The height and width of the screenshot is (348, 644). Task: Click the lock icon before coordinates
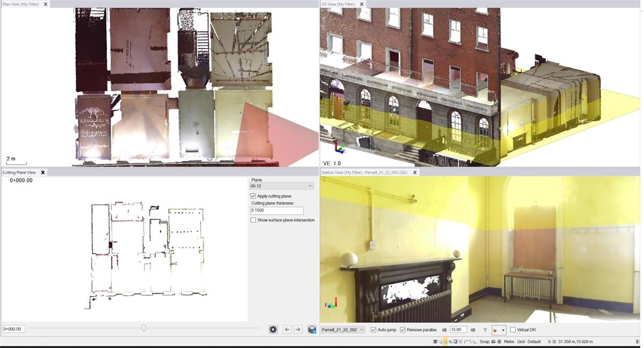[x=554, y=342]
